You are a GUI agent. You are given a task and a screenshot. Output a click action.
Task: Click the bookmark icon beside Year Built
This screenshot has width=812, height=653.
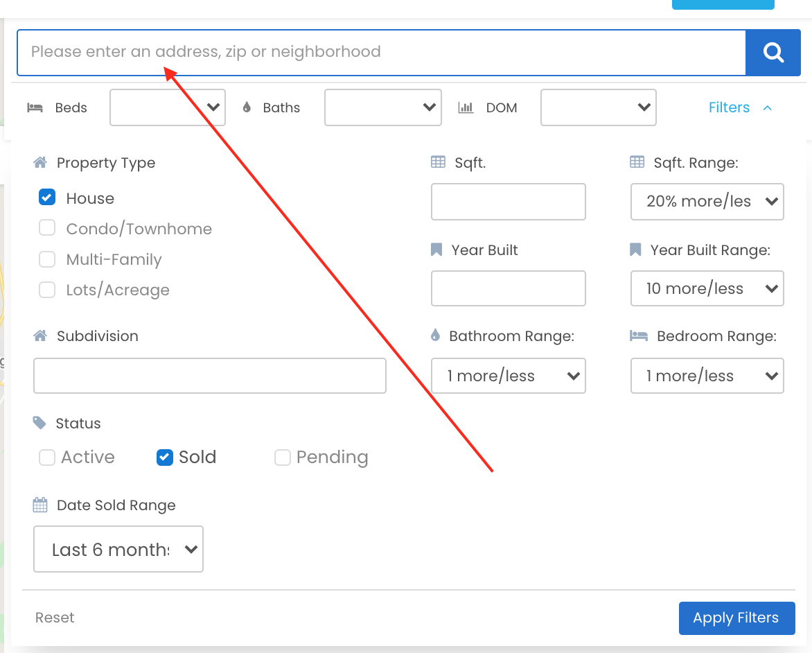[x=436, y=250]
